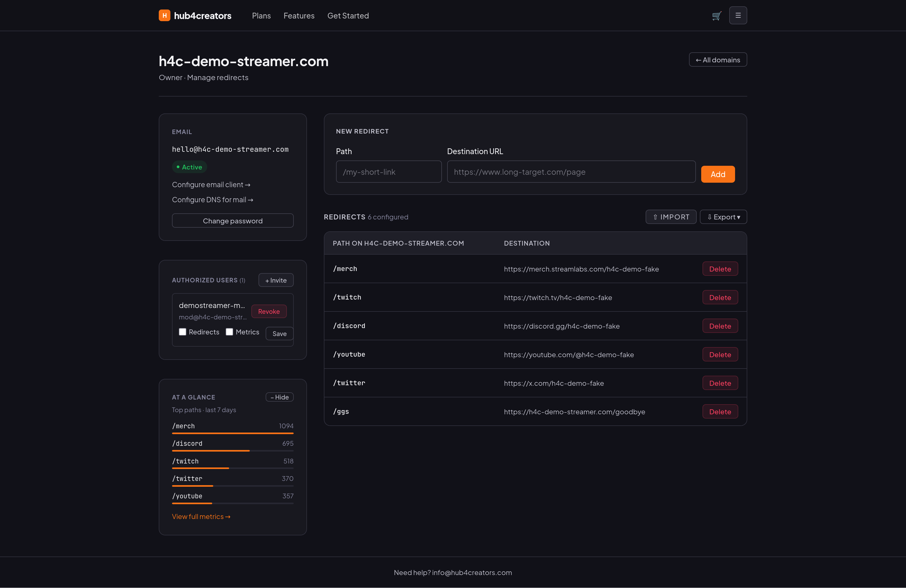906x588 pixels.
Task: Open Configure email client link
Action: [211, 185]
